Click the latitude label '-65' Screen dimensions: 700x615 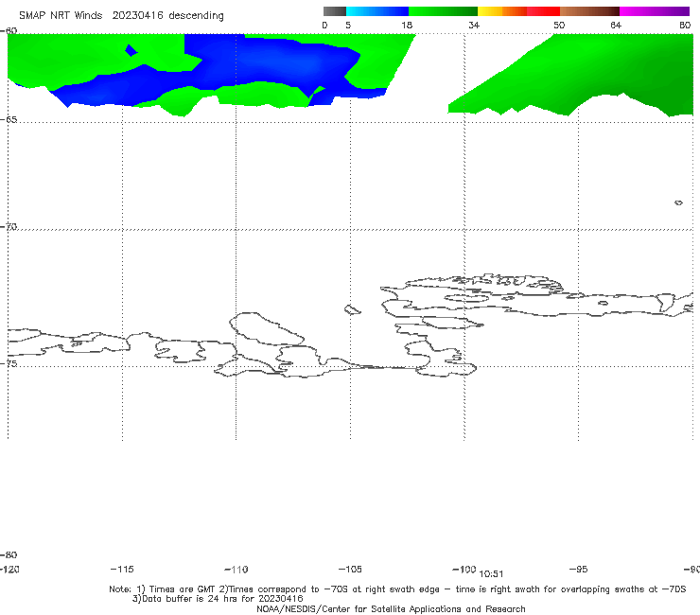(x=9, y=120)
